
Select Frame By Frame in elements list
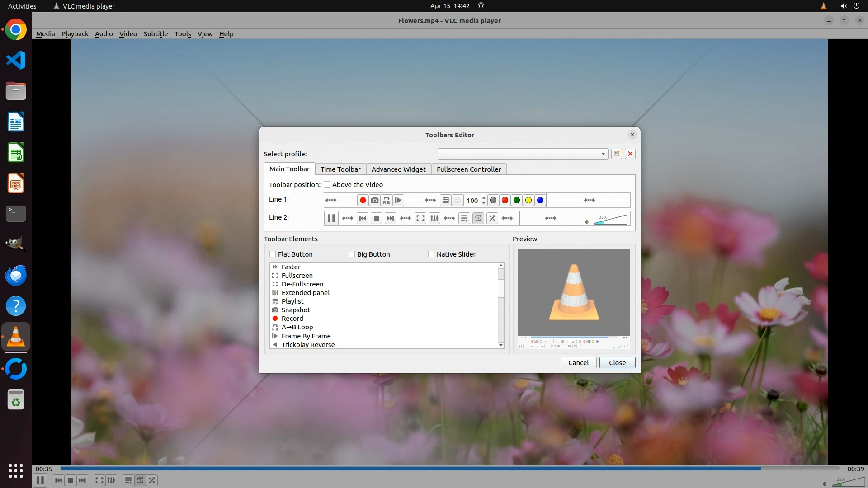click(x=306, y=336)
